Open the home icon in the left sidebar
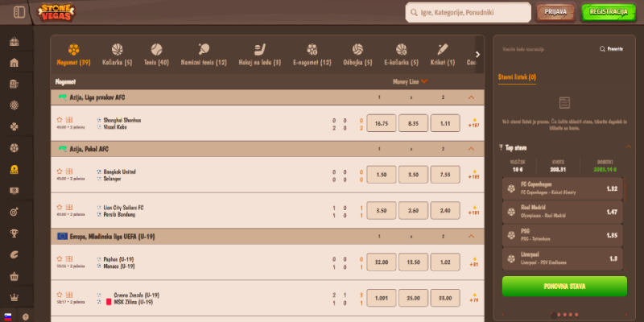This screenshot has width=644, height=322. (x=14, y=63)
